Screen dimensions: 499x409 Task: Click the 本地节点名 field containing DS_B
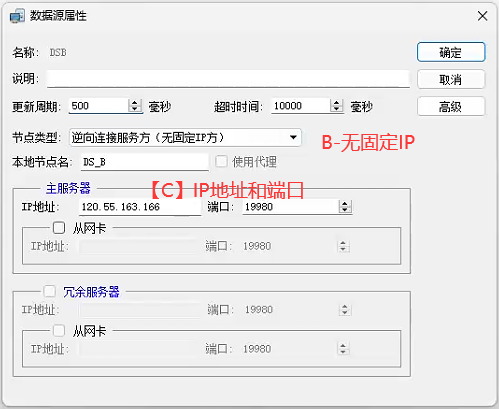pos(145,162)
